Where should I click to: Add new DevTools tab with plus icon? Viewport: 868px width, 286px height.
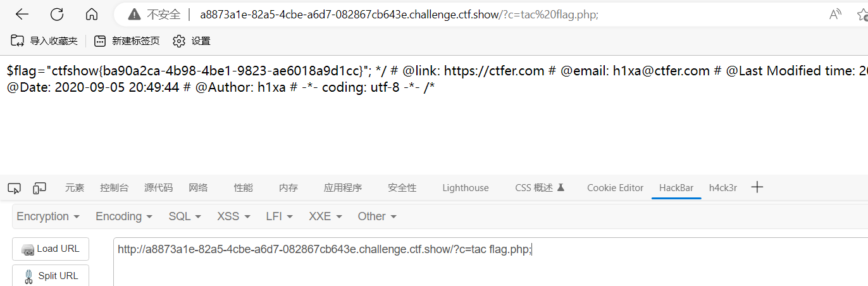(x=757, y=187)
